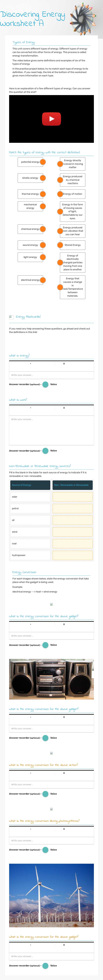The height and width of the screenshot is (980, 103).
Task: Click the Energy Flashcards icon
Action: point(11,316)
